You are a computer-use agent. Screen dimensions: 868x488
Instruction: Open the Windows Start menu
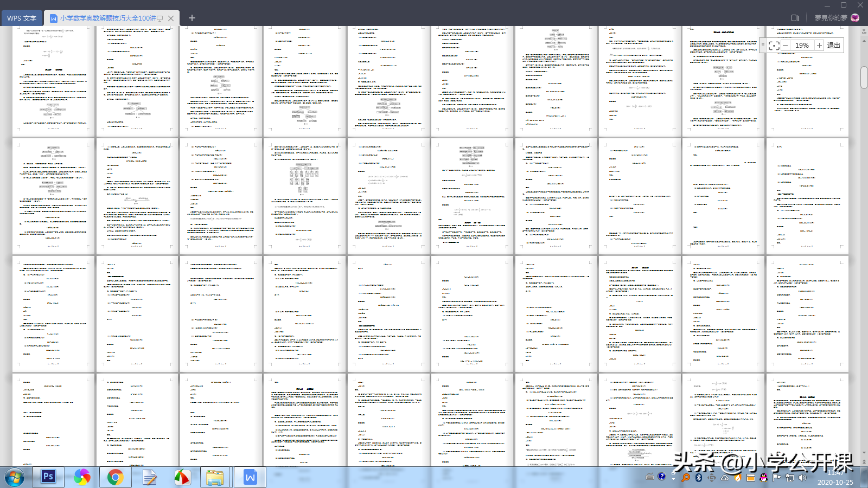(15, 478)
